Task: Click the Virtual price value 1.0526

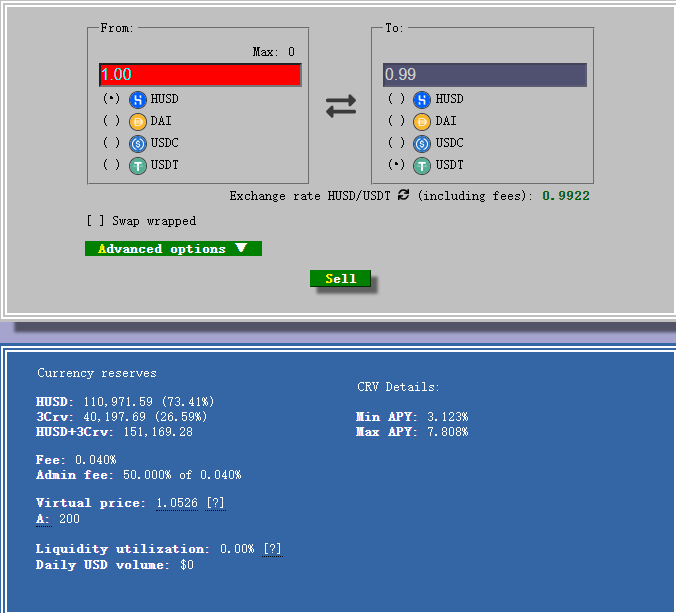Action: (177, 503)
